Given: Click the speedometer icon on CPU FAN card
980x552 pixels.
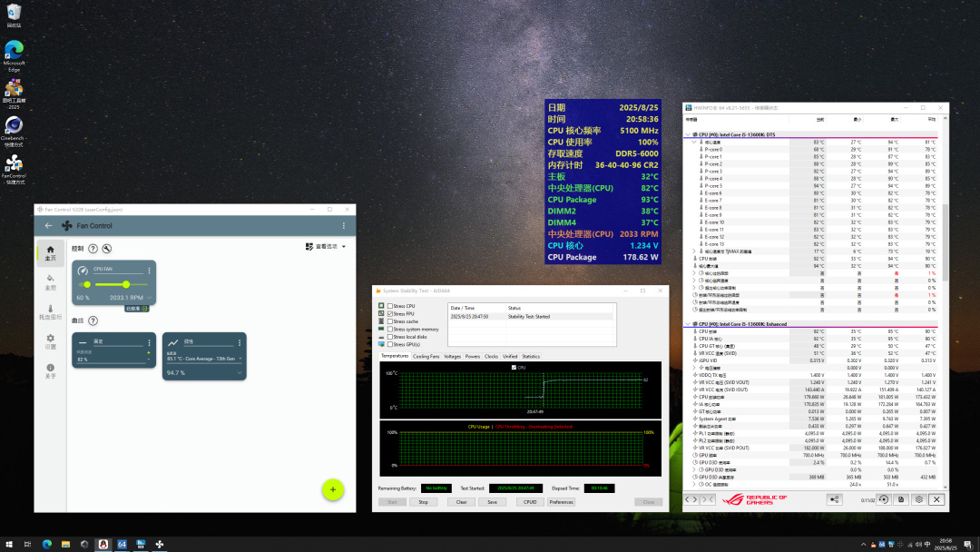Looking at the screenshot, I should [83, 271].
